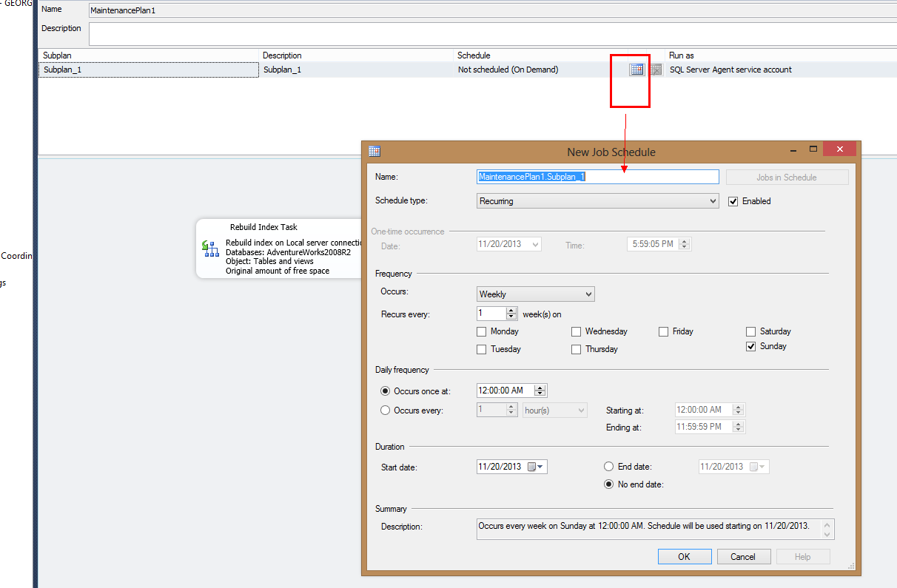Cancel the New Job Schedule dialog
897x588 pixels.
coord(743,556)
